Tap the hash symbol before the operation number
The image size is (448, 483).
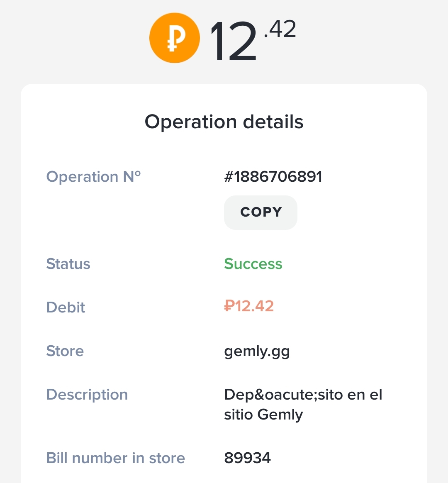229,177
